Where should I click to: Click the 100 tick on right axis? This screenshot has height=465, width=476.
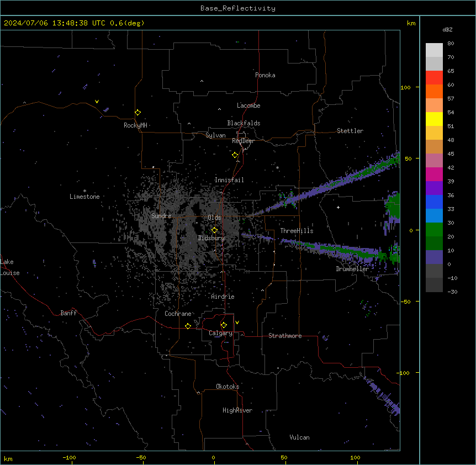pos(405,87)
